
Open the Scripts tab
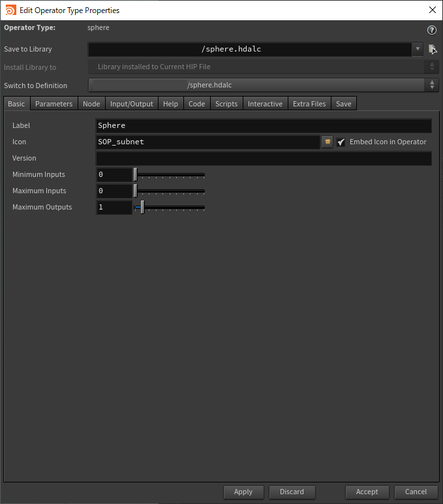[x=226, y=104]
